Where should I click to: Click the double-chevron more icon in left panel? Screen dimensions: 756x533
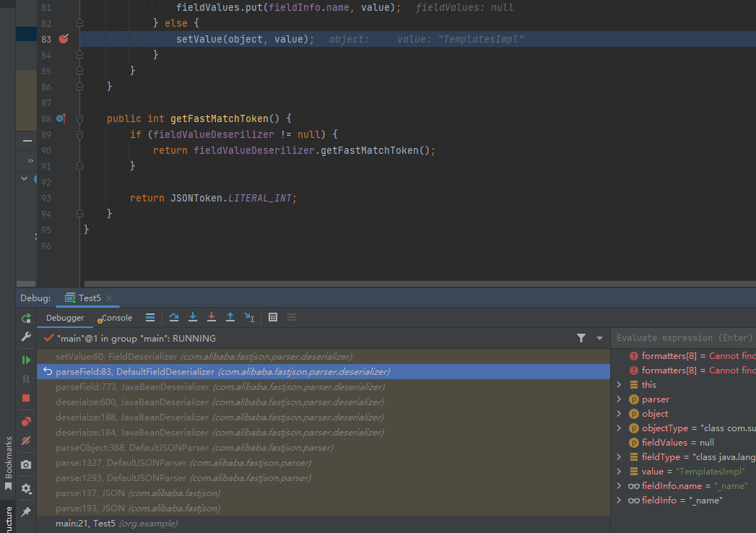click(x=30, y=160)
